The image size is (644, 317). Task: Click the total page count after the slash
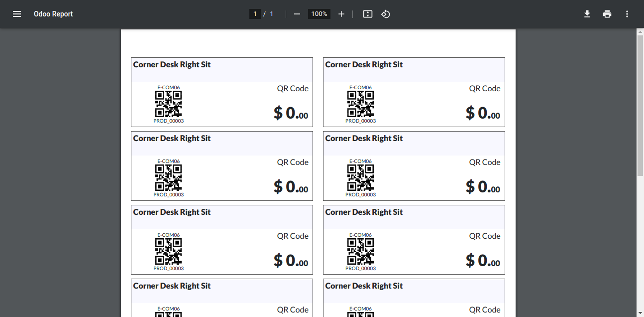[x=272, y=14]
